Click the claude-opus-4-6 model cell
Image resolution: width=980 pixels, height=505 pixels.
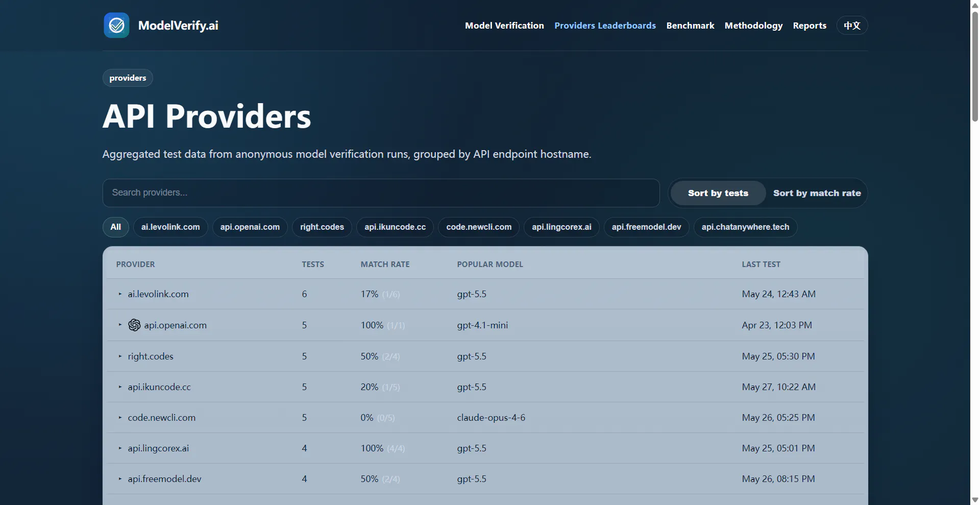coord(491,418)
